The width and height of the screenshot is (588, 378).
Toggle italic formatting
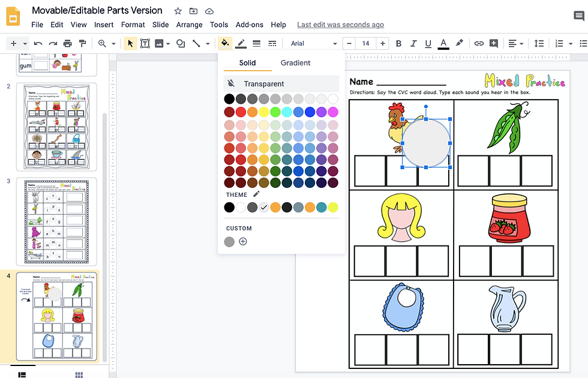[413, 43]
